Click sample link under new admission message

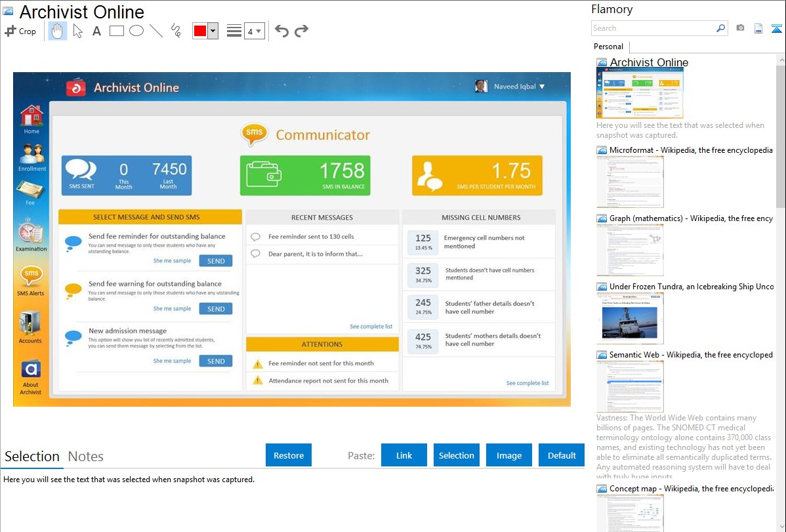[172, 361]
